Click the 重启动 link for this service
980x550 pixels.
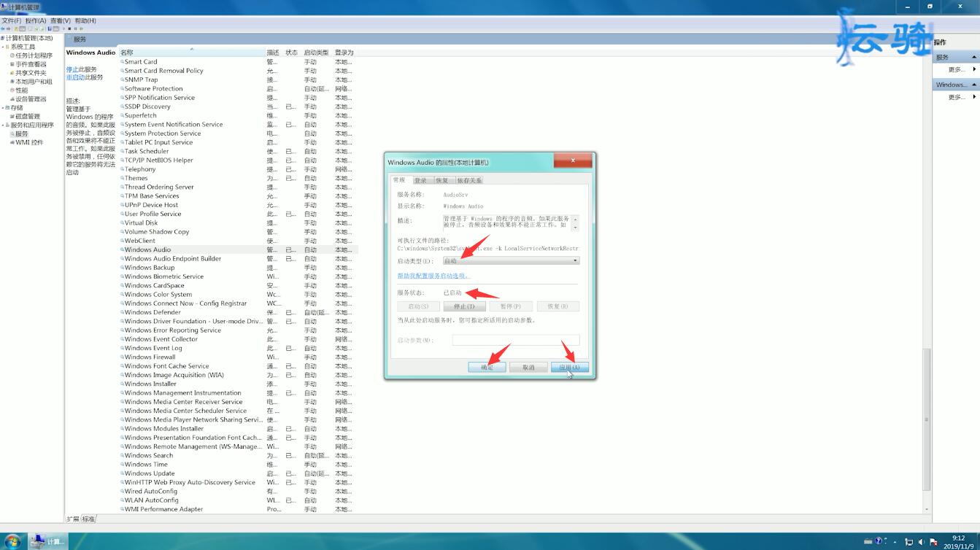click(x=75, y=77)
